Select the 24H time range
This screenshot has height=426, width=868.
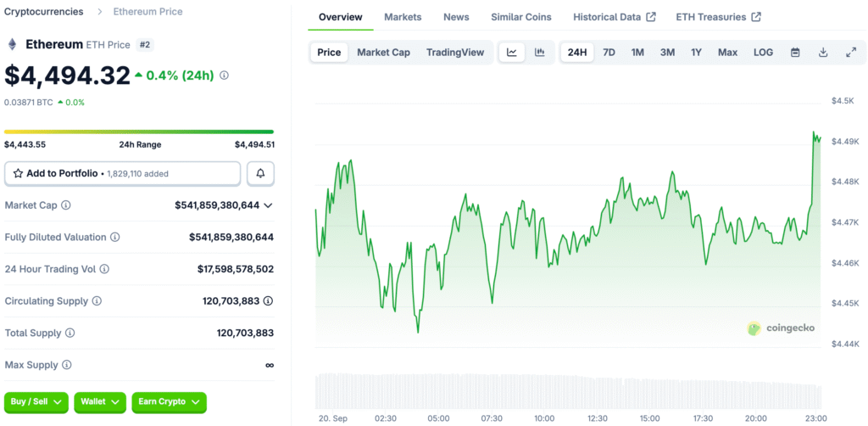pos(576,52)
